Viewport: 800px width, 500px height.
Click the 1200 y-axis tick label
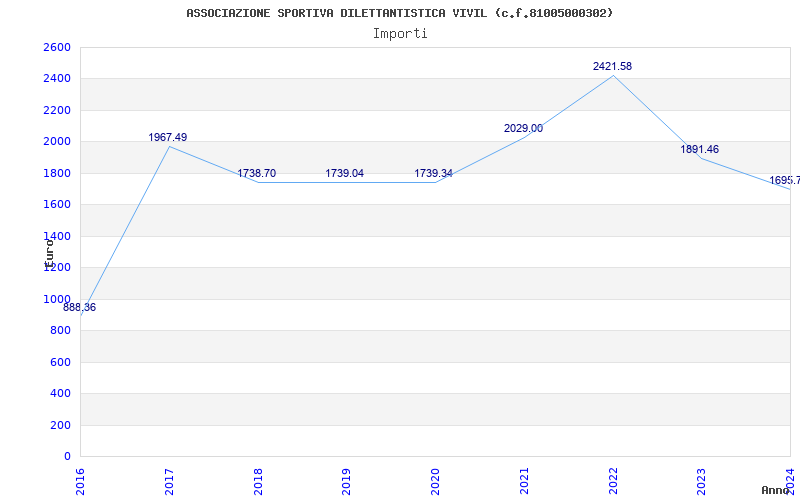pyautogui.click(x=57, y=268)
